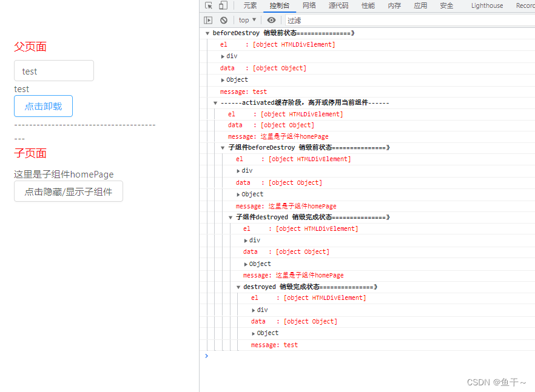Switch to the 安全 tab
Image resolution: width=535 pixels, height=392 pixels.
tap(446, 6)
